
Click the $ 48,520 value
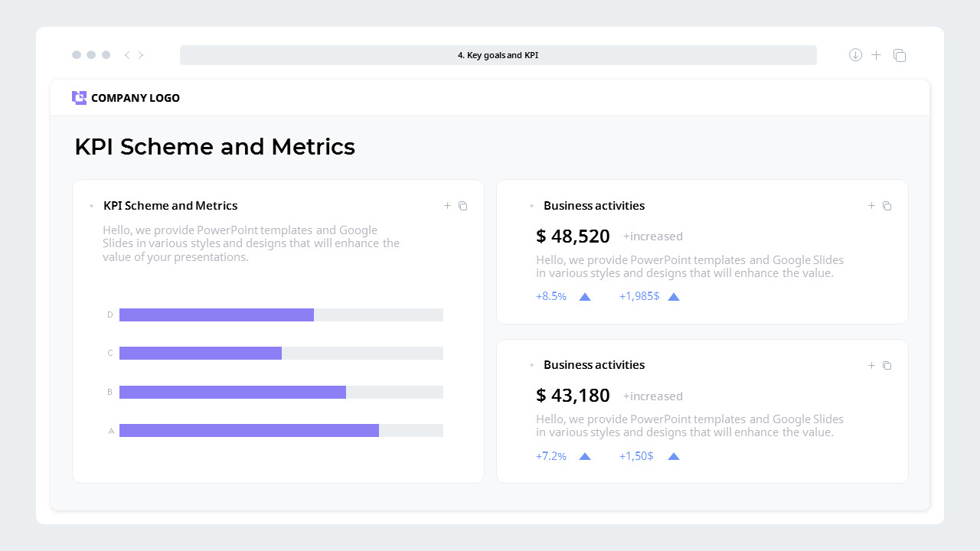[x=573, y=236]
